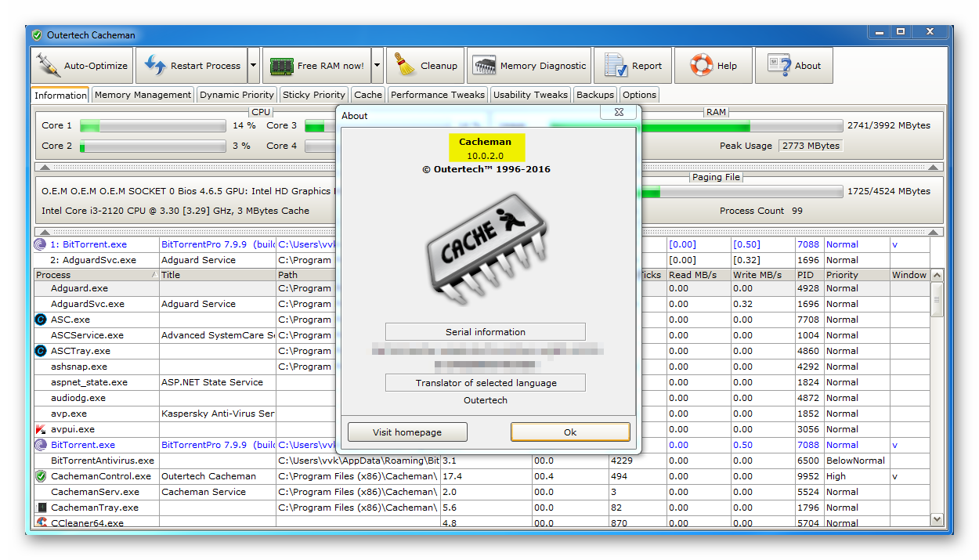Confirm the About dialog with Ok

point(570,432)
